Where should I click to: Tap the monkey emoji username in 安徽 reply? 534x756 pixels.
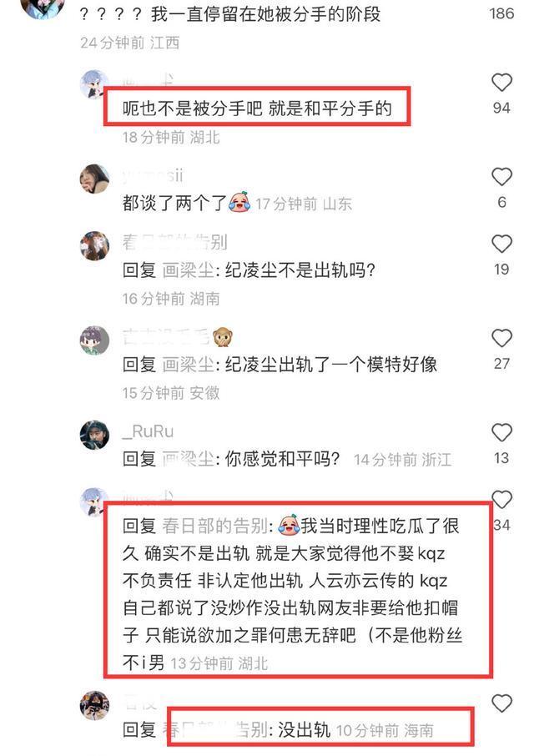178,337
